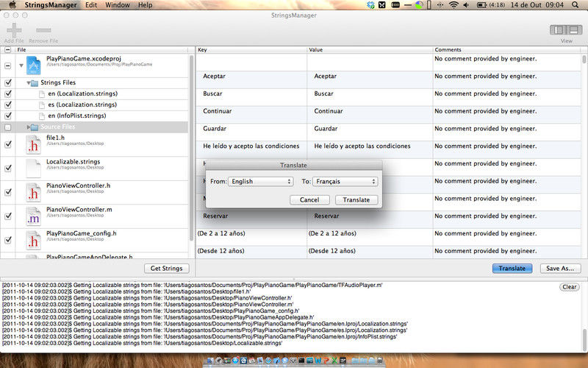The width and height of the screenshot is (588, 368).
Task: Collapse the PlayPianoGame.xcodeproj disclosure triangle
Action: [21, 66]
